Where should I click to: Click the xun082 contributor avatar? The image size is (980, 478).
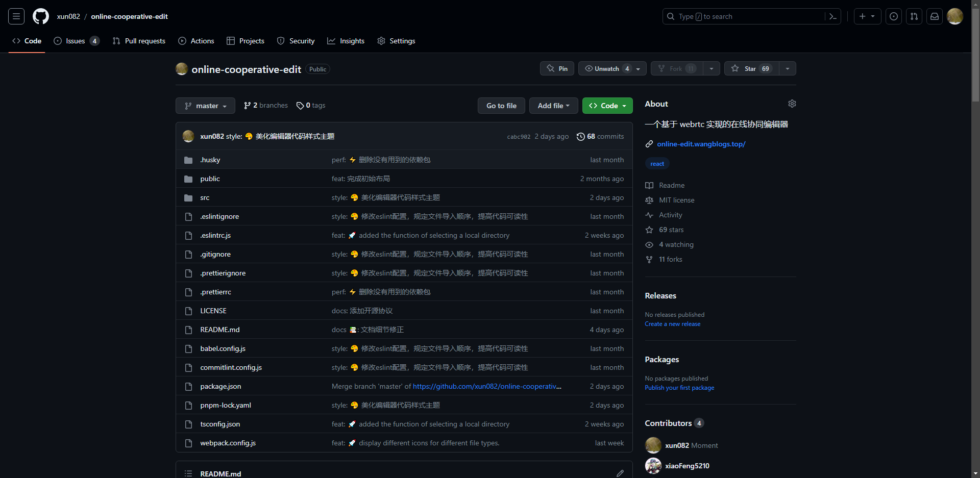653,445
